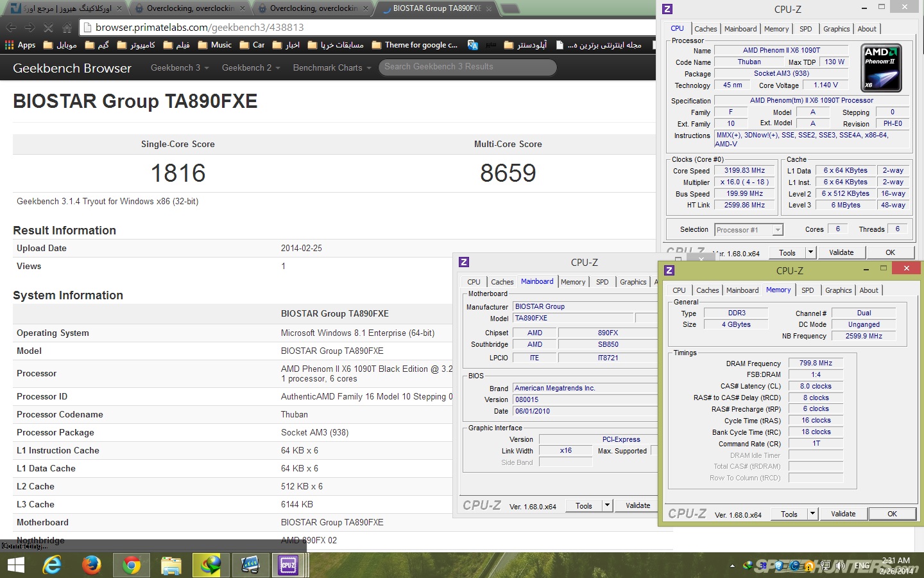
Task: Click OK in Memory CPU-Z window
Action: click(892, 514)
